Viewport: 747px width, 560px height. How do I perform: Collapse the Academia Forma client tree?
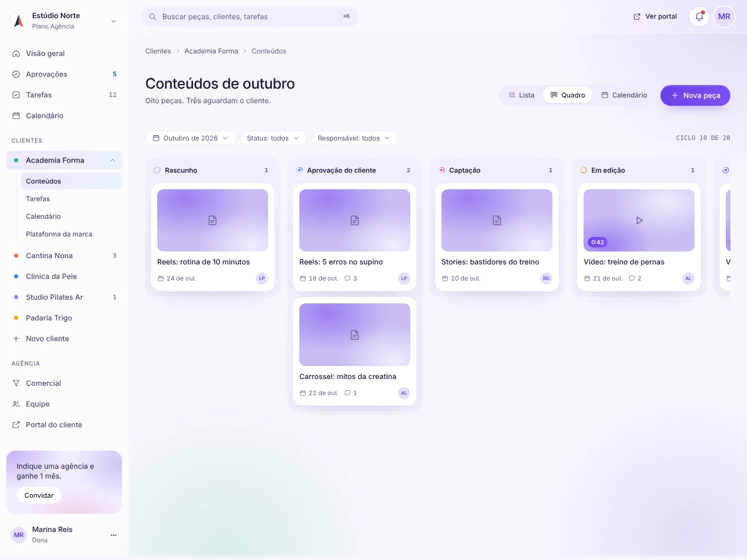(113, 160)
